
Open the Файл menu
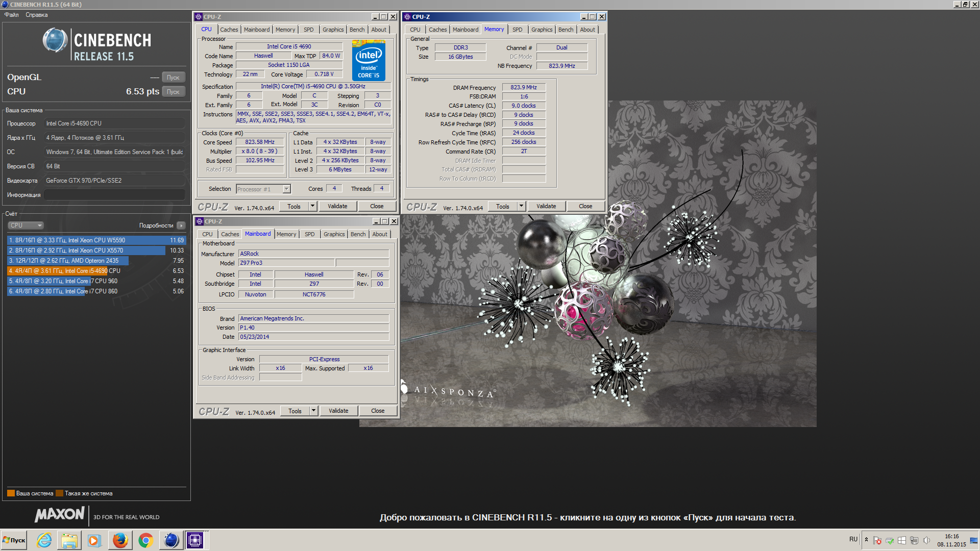[12, 15]
